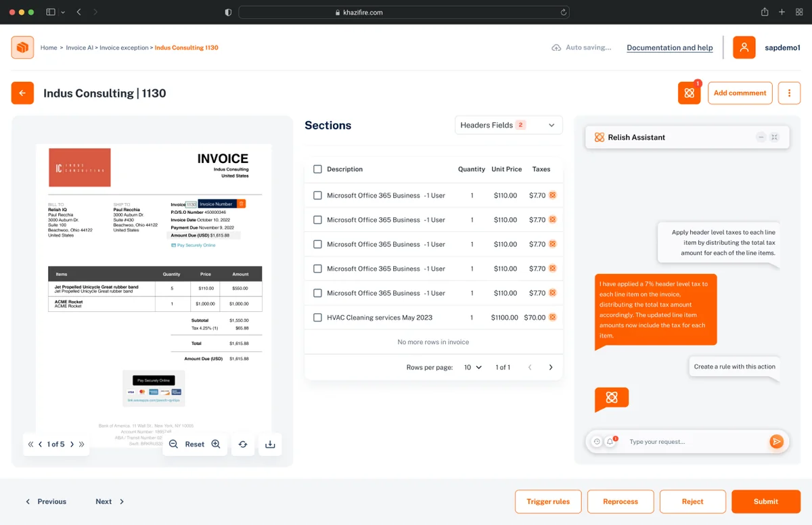Submit the invoice
The height and width of the screenshot is (525, 812).
click(766, 501)
